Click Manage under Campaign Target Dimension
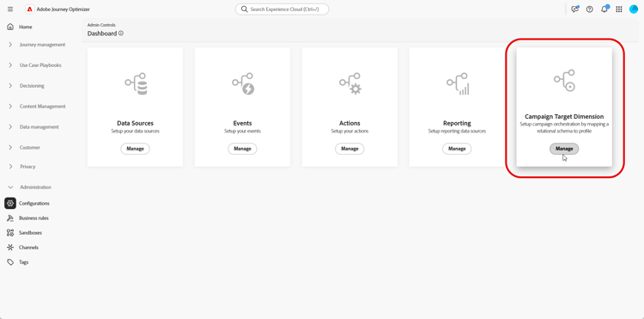This screenshot has width=644, height=319. (x=564, y=149)
